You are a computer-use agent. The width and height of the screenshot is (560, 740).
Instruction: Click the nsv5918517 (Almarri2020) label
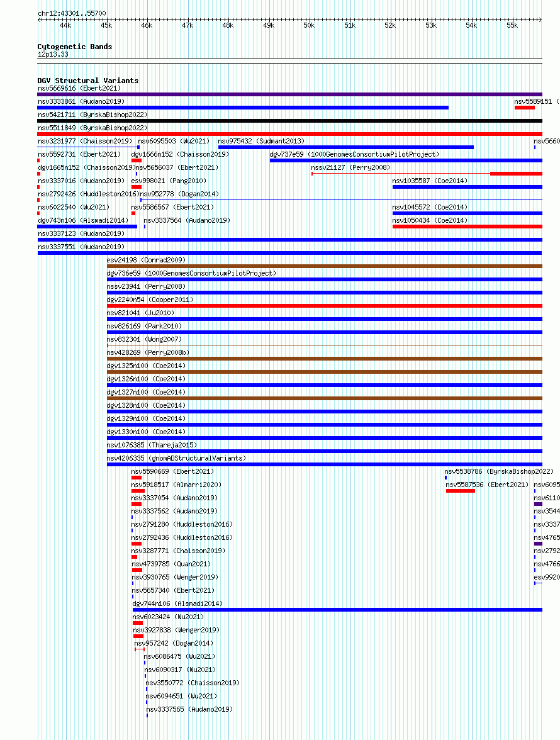tap(176, 485)
